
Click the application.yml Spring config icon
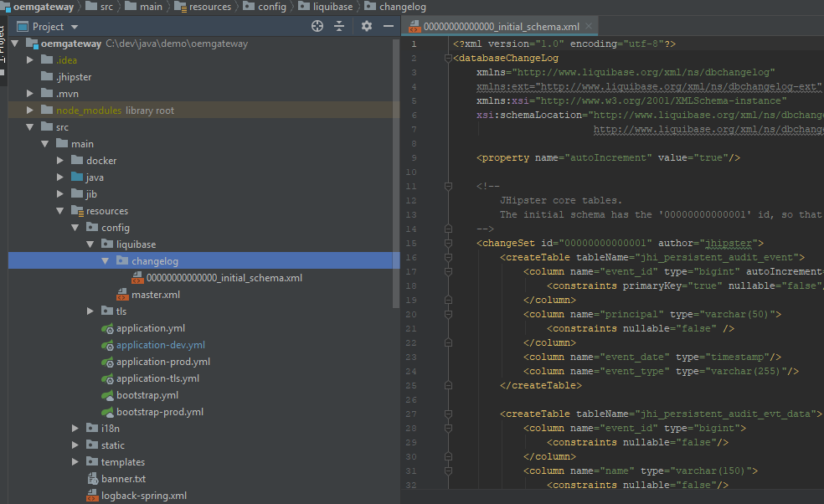click(107, 328)
